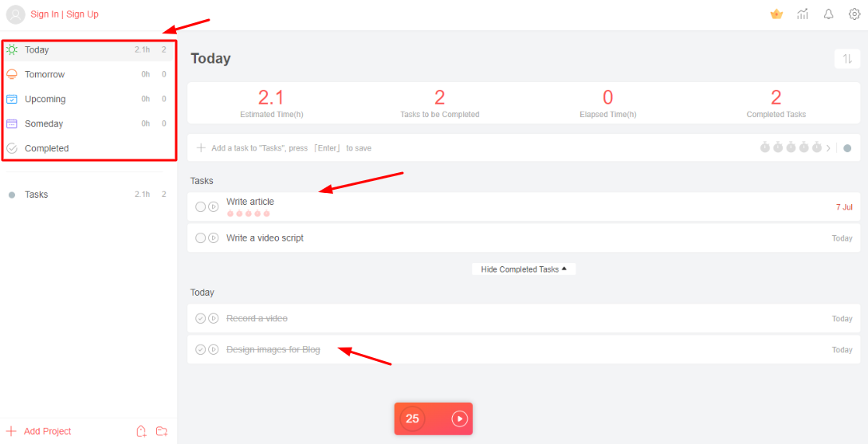Viewport: 868px width, 444px height.
Task: Mark Write article as complete
Action: coord(200,206)
